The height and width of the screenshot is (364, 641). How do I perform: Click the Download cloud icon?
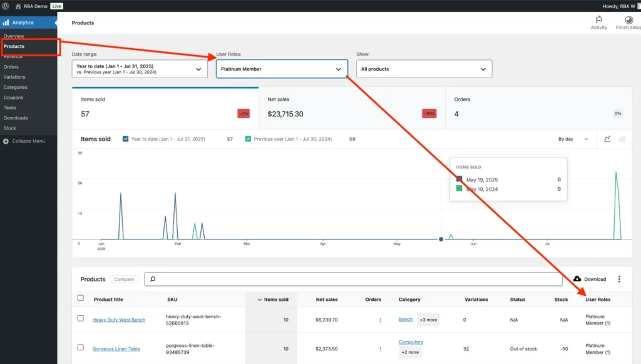pos(577,279)
